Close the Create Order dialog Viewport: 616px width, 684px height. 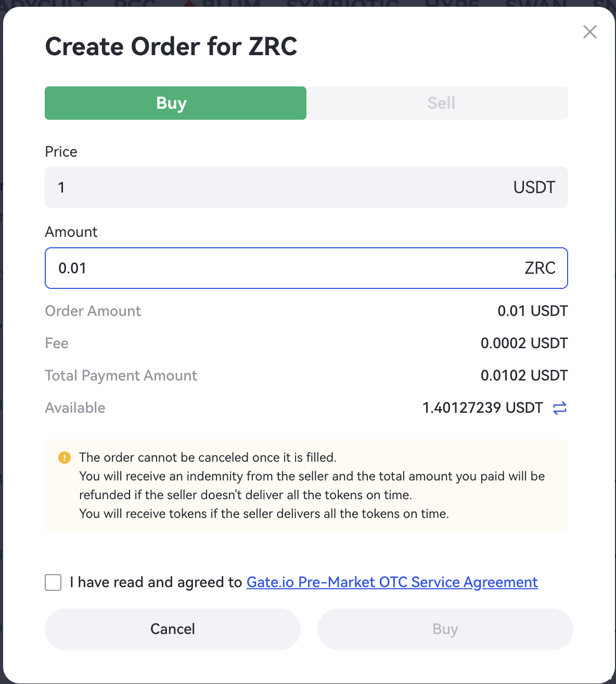(x=590, y=32)
